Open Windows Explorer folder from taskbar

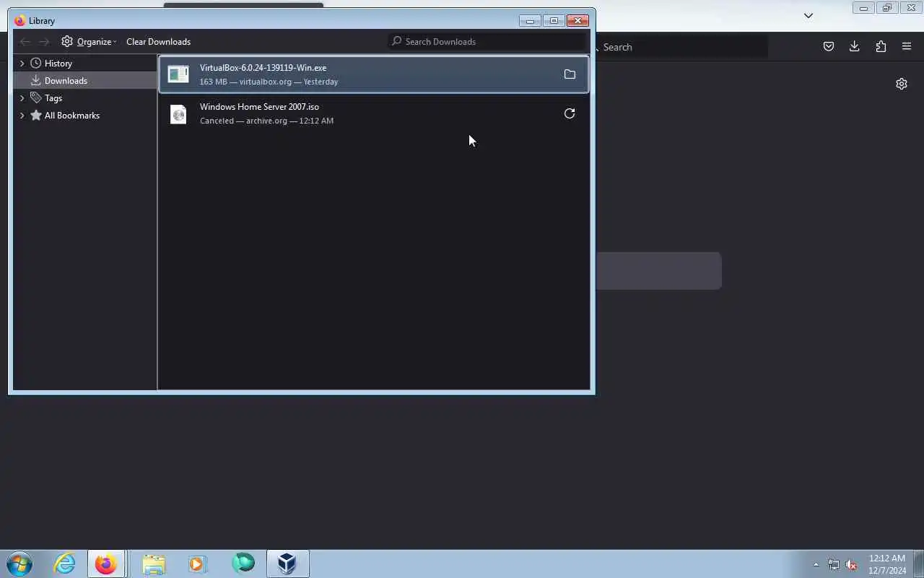[153, 564]
